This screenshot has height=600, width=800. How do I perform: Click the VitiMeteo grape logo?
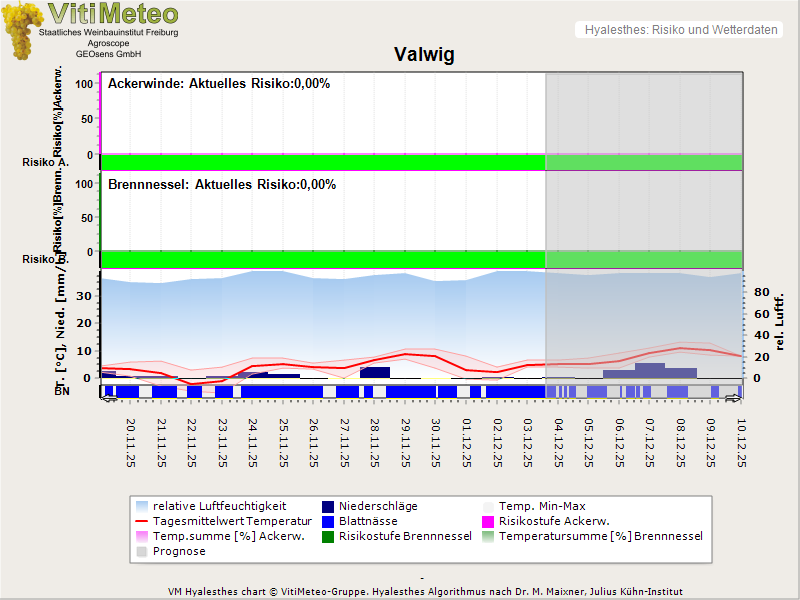tap(24, 30)
